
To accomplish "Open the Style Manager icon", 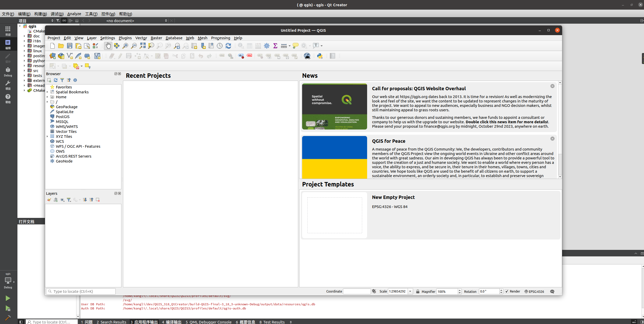I will pyautogui.click(x=95, y=46).
